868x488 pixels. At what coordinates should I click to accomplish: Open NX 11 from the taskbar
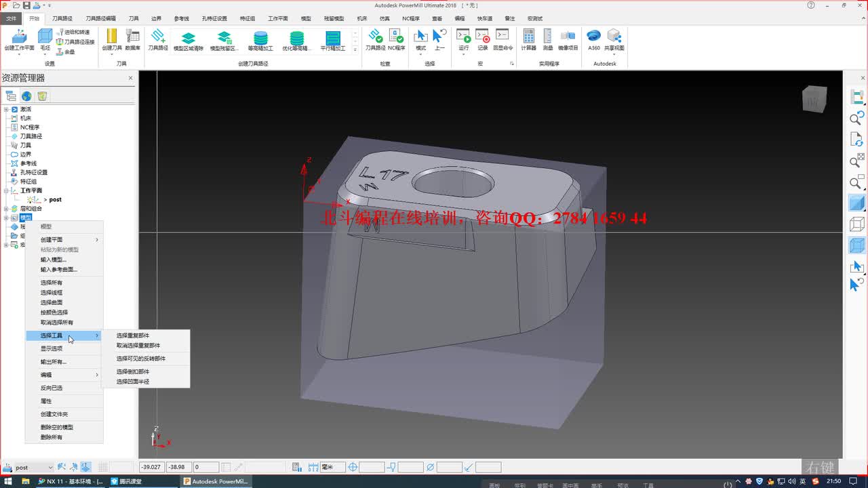(x=70, y=481)
